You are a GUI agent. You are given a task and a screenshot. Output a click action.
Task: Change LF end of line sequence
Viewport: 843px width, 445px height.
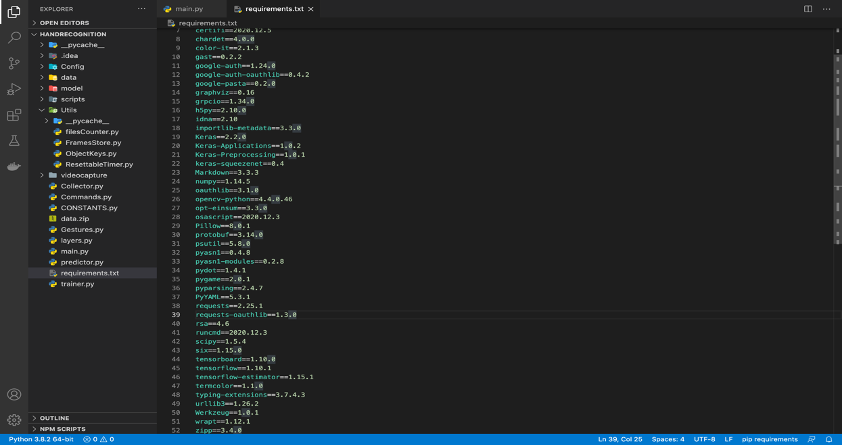728,439
